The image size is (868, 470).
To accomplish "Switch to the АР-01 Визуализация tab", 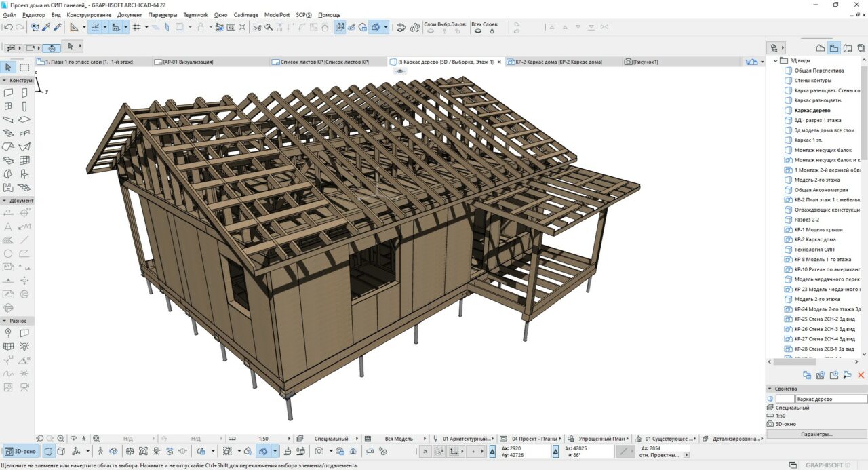I will [x=186, y=62].
